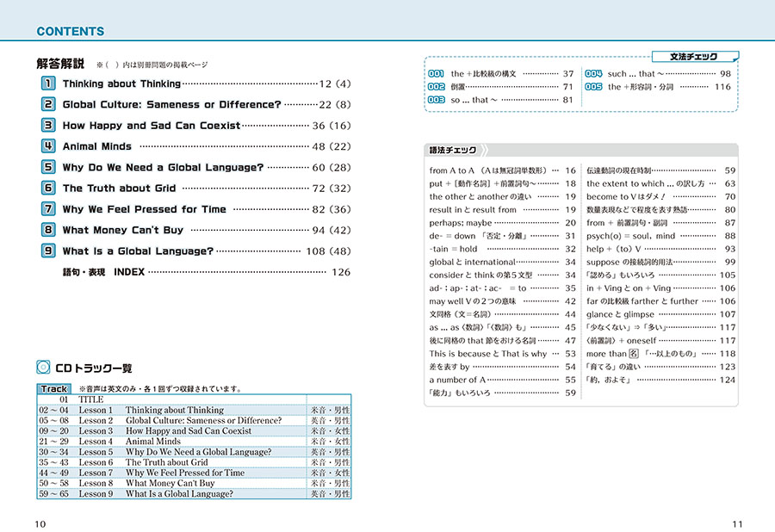Screen dimensions: 775x532
Task: Click the glance と glimpse entry
Action: pyautogui.click(x=620, y=314)
